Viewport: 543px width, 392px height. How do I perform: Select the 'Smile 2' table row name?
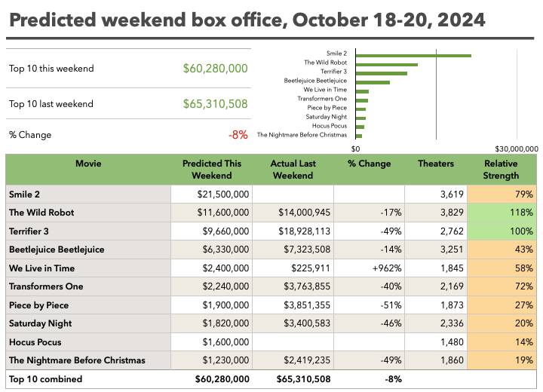pos(24,194)
